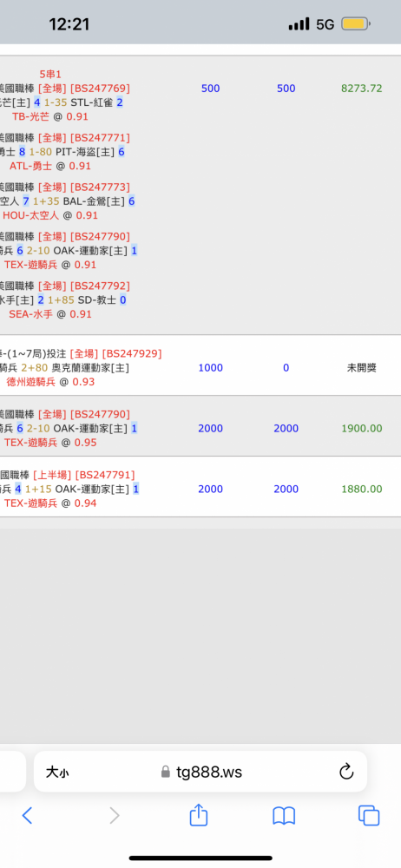The height and width of the screenshot is (868, 401).
Task: Tap the 1880.00 result amount
Action: pos(362,490)
